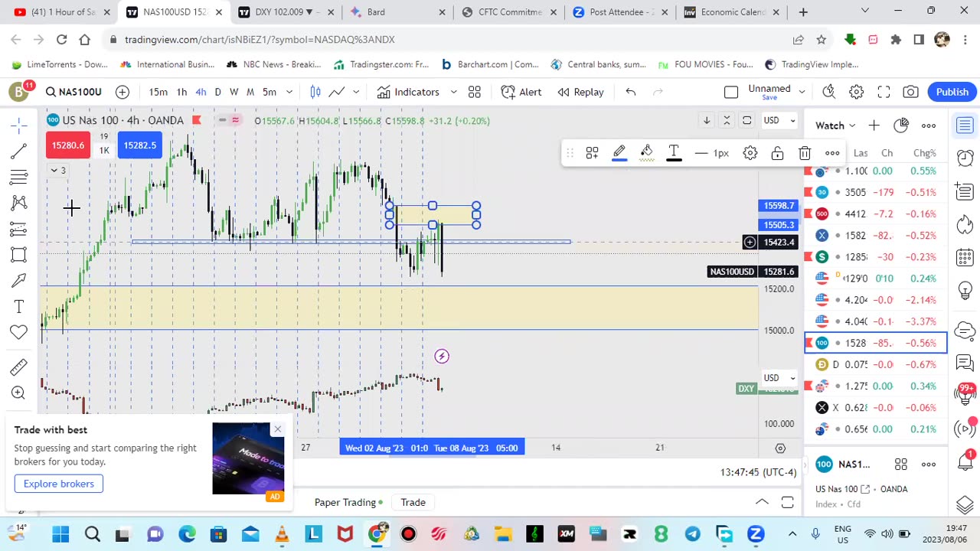Select the 15m timeframe

[158, 92]
